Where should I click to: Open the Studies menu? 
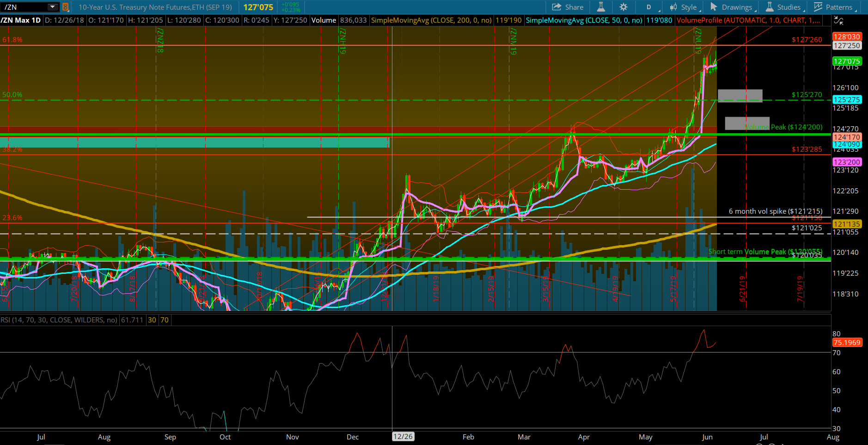tap(785, 7)
